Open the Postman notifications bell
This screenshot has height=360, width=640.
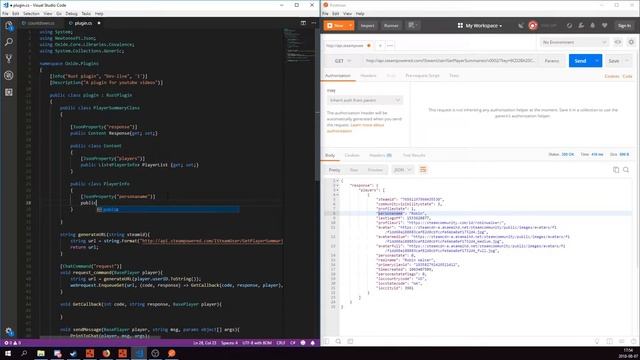593,25
